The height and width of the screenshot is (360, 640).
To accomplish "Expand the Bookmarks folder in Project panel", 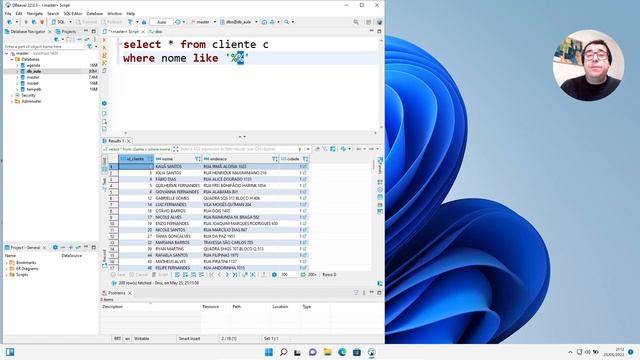I will tap(7, 263).
